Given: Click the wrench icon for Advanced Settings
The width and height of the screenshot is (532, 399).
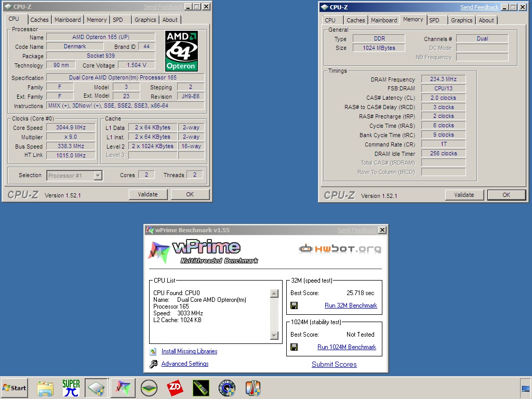Looking at the screenshot, I should click(153, 364).
